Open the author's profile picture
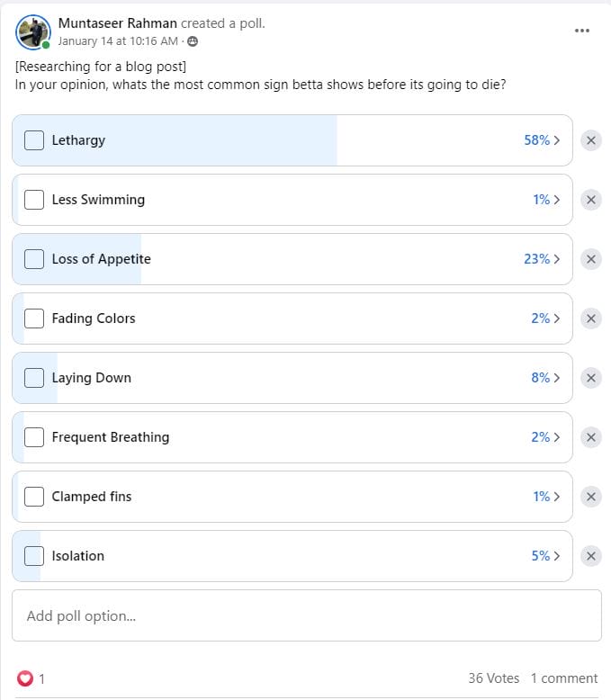This screenshot has width=611, height=700. pyautogui.click(x=33, y=31)
